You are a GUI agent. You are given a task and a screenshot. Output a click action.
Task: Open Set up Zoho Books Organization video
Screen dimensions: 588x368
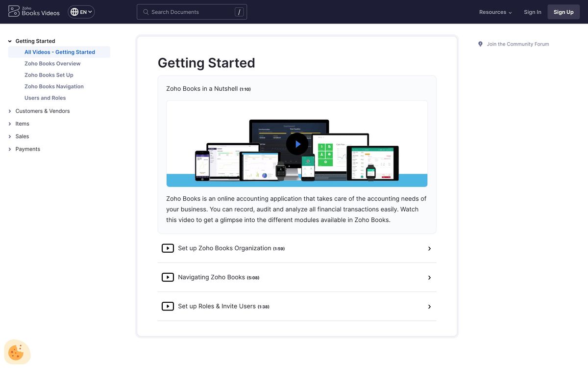224,248
